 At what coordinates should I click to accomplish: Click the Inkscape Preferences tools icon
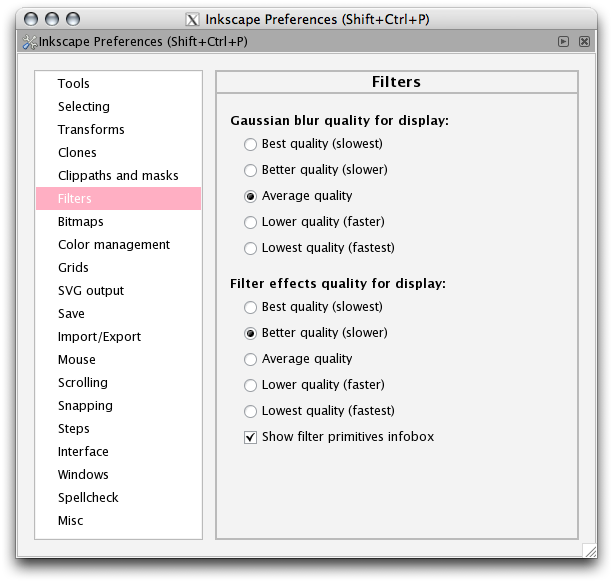coord(29,42)
